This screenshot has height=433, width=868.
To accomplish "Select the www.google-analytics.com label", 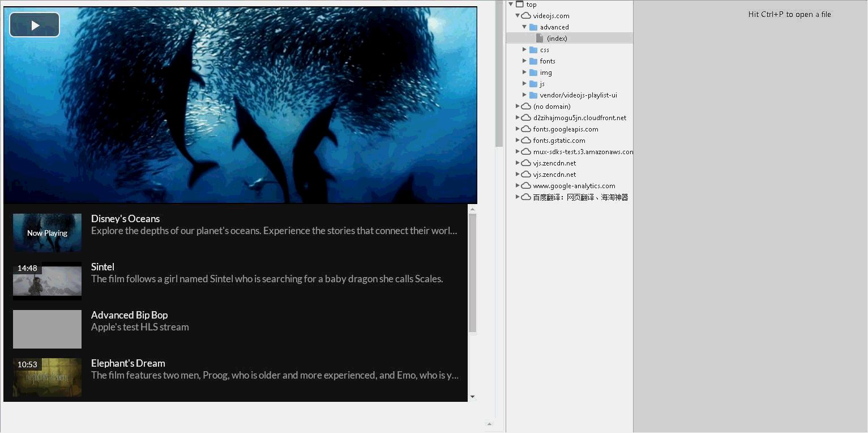I will pos(574,186).
